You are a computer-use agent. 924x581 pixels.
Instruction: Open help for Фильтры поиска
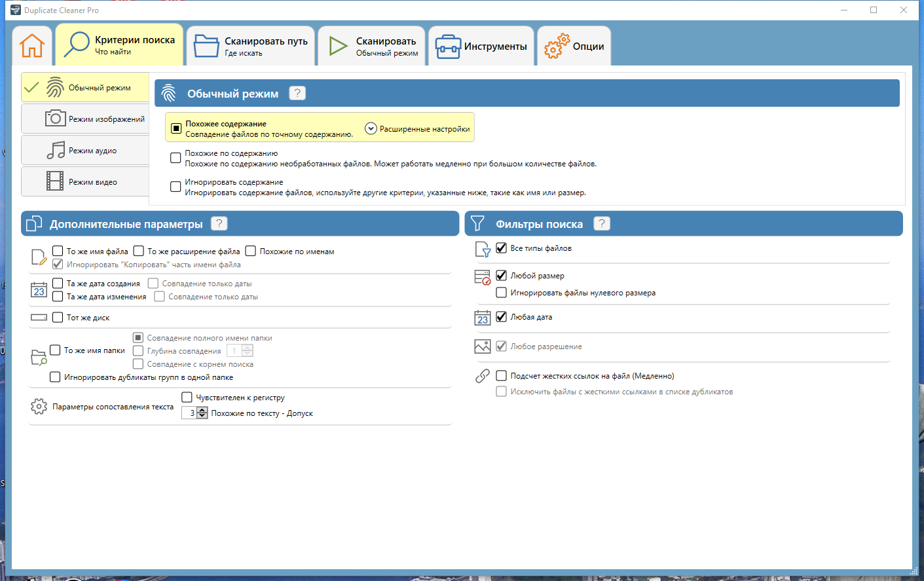(602, 223)
